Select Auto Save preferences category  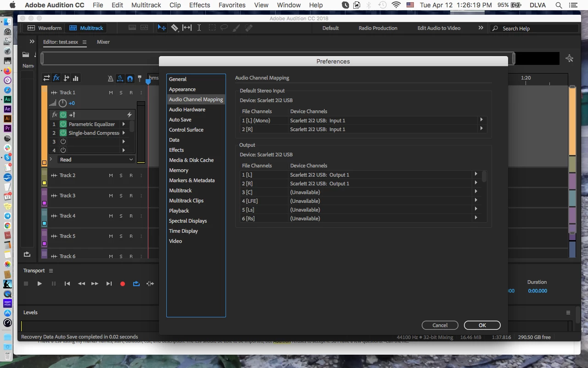[180, 120]
